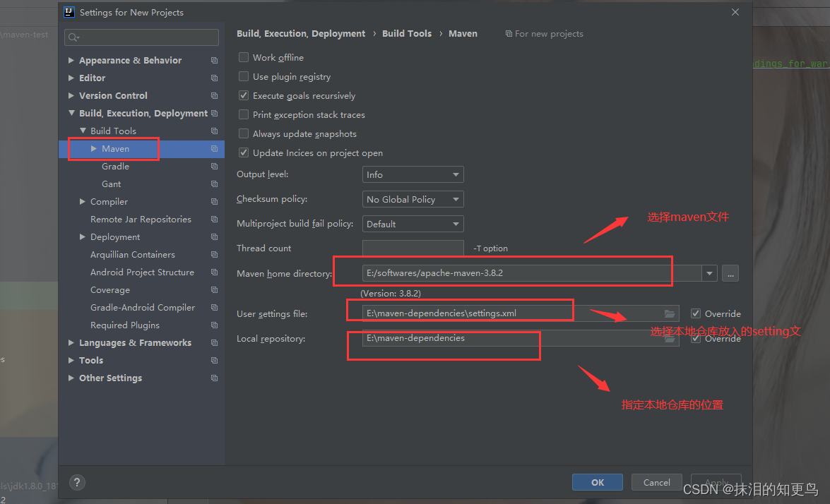Click the project-level icon beside Editor

214,78
